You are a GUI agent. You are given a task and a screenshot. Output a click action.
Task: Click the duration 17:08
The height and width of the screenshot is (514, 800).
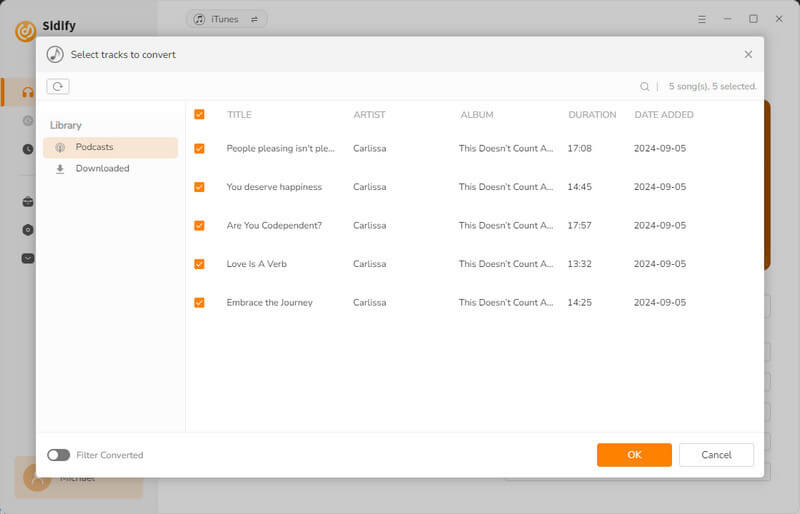580,149
